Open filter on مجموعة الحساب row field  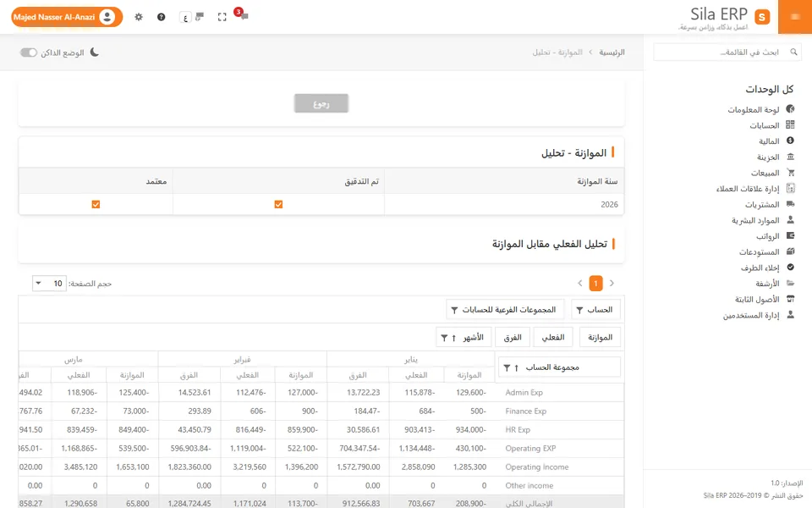coord(507,367)
